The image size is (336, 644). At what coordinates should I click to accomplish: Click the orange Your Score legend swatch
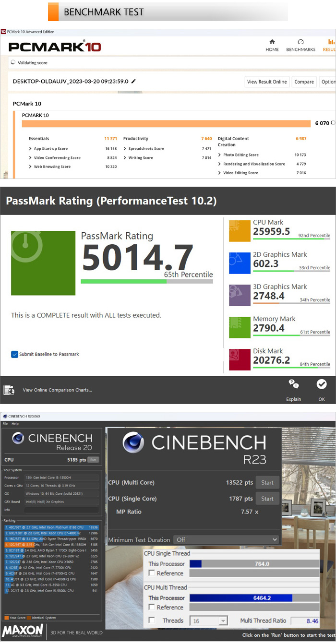[x=6, y=618]
